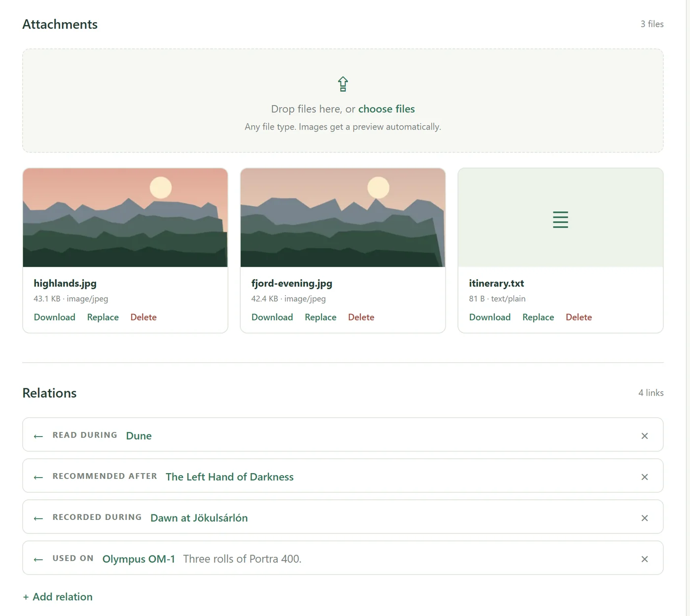Remove the Dawn at Jökulsárlón relation
The width and height of the screenshot is (690, 616).
[645, 518]
